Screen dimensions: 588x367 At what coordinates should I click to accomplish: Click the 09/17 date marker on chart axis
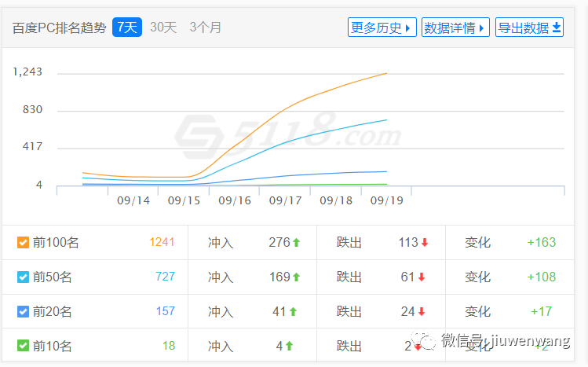pyautogui.click(x=285, y=200)
